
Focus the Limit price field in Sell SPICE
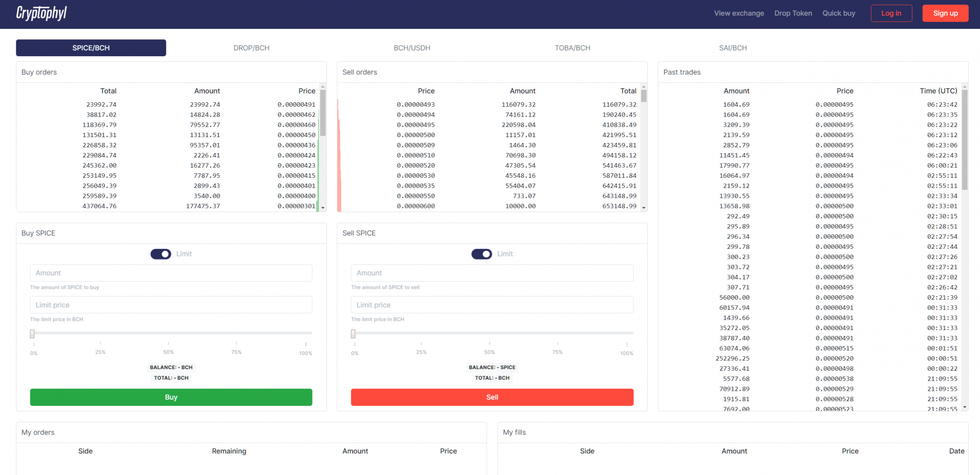(492, 305)
